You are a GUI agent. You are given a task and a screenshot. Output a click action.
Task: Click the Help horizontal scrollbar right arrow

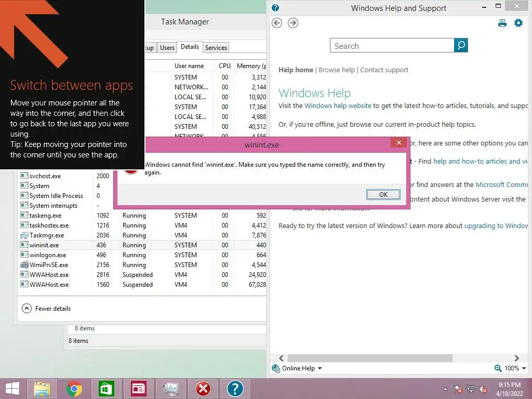[x=516, y=358]
